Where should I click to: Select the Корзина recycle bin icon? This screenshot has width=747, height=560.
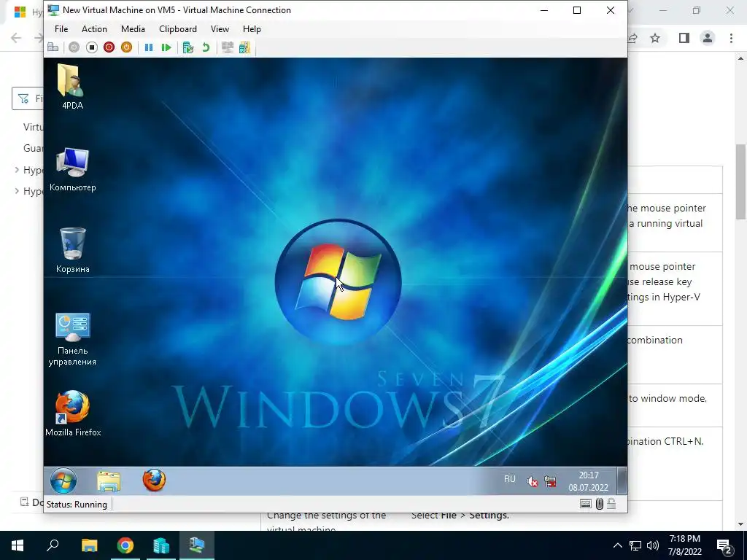click(72, 250)
